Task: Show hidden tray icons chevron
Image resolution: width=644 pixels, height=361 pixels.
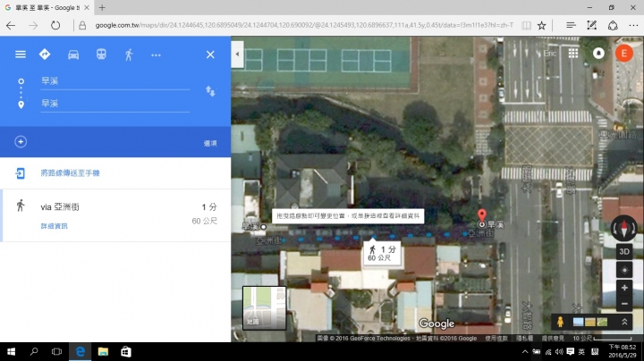Action: point(525,352)
